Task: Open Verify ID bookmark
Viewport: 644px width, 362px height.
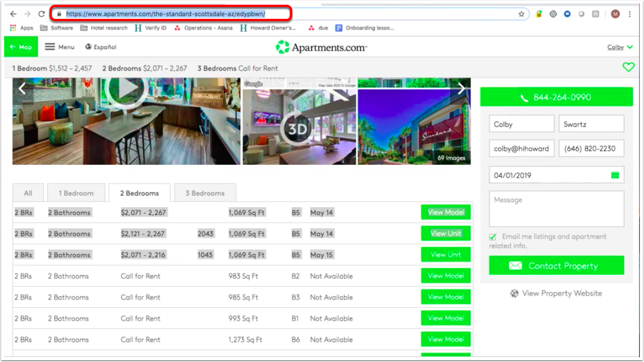Action: [x=151, y=28]
